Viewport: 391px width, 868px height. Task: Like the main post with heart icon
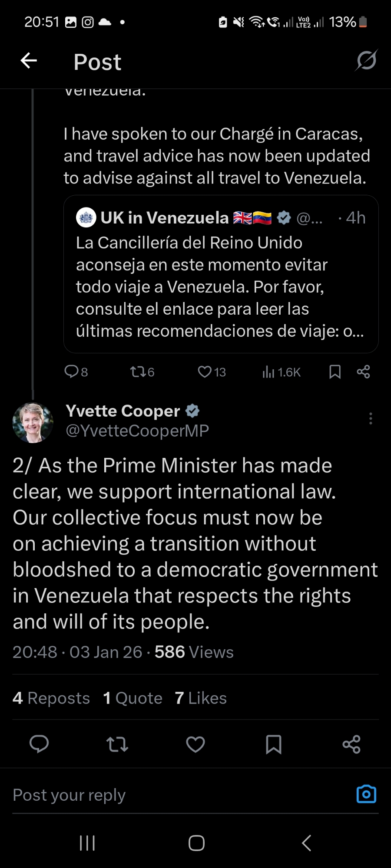tap(195, 744)
